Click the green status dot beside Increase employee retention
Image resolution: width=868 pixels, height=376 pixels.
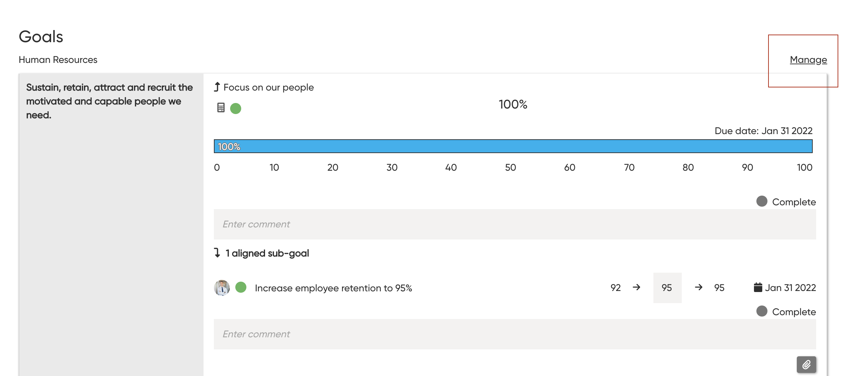click(241, 287)
